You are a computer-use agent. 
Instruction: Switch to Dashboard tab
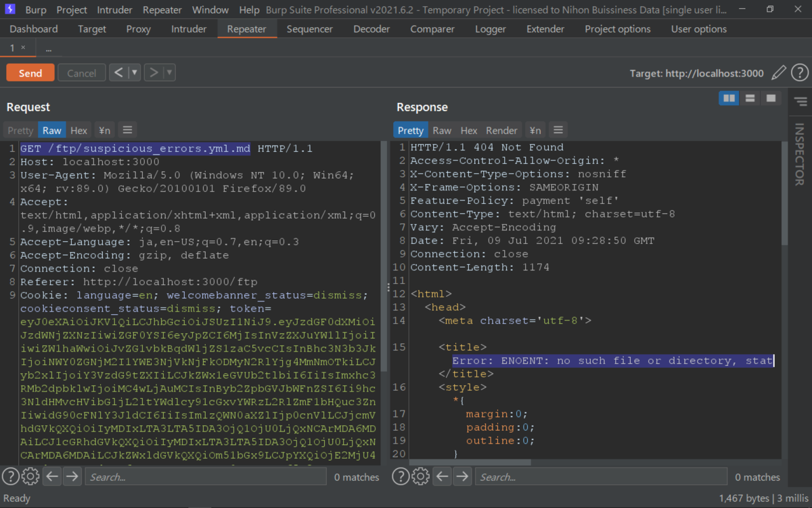[x=34, y=29]
